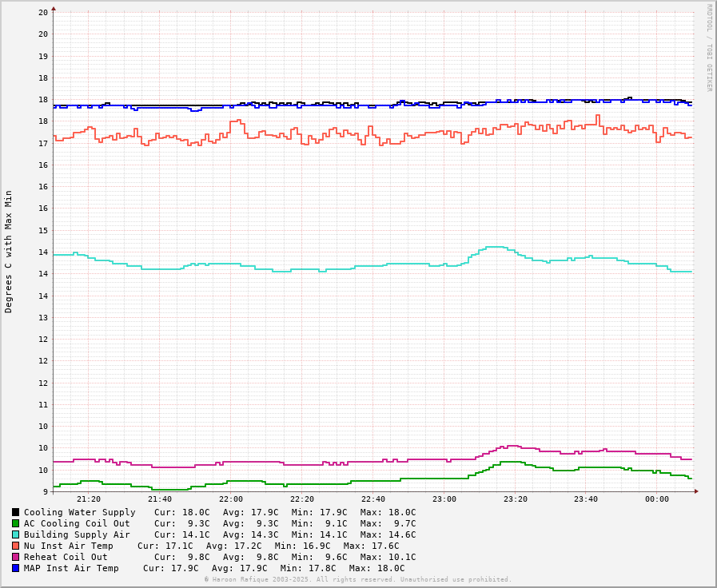This screenshot has width=717, height=588.
Task: Click the RRDTOOL / TOBI OETIKER watermark
Action: point(708,48)
